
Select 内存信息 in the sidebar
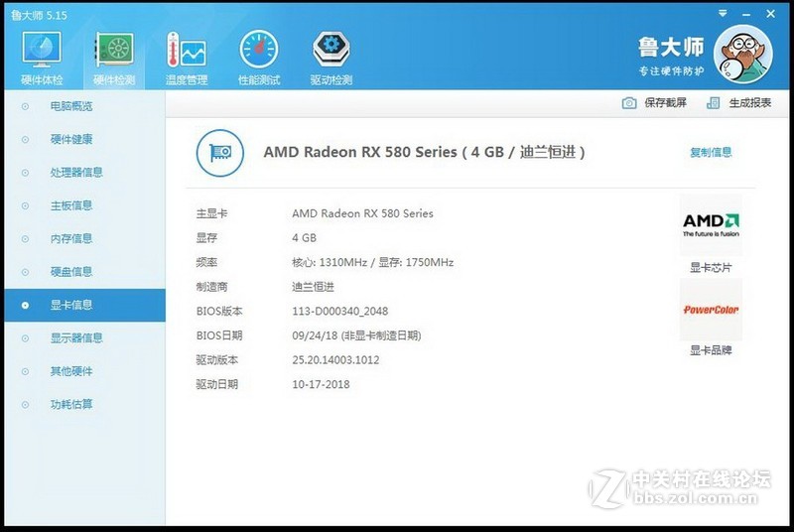84,238
